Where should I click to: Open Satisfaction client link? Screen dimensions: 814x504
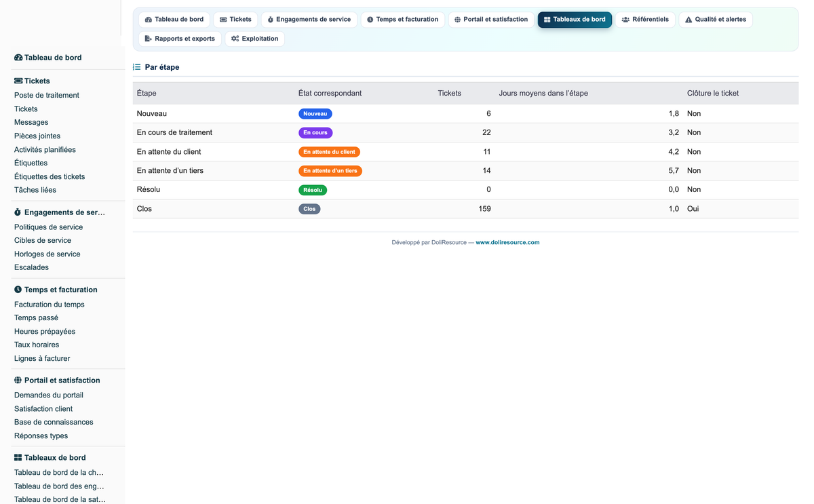43,409
